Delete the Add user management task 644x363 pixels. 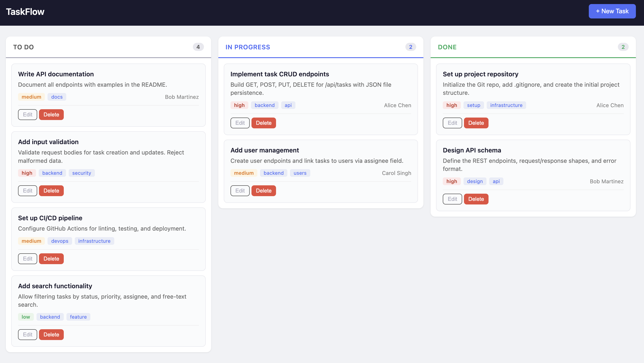[x=264, y=191]
